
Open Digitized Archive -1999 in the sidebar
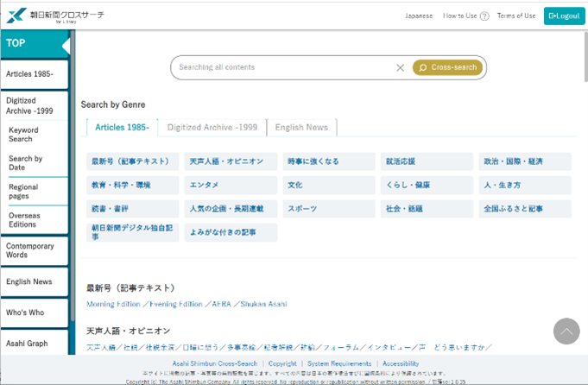point(35,105)
